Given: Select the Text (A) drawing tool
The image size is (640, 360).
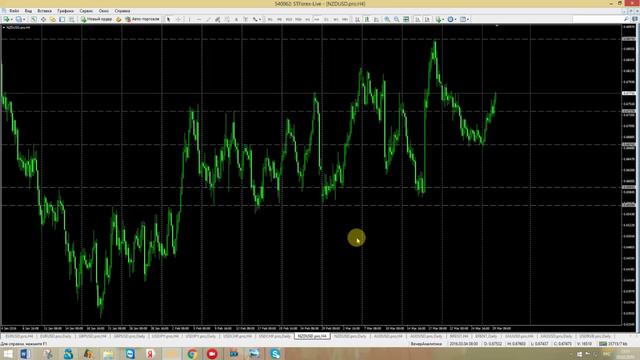Looking at the screenshot, I should pos(236,19).
